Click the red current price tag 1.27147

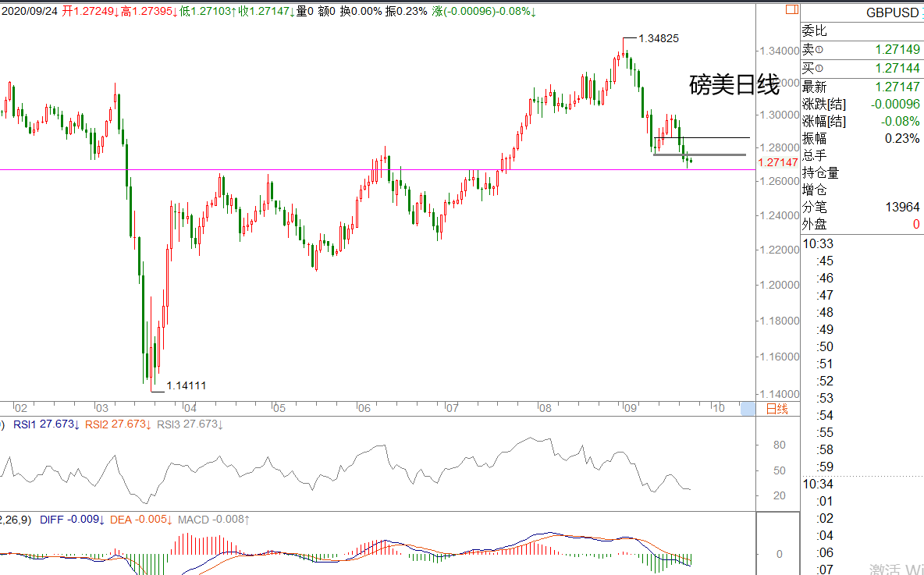coord(777,162)
